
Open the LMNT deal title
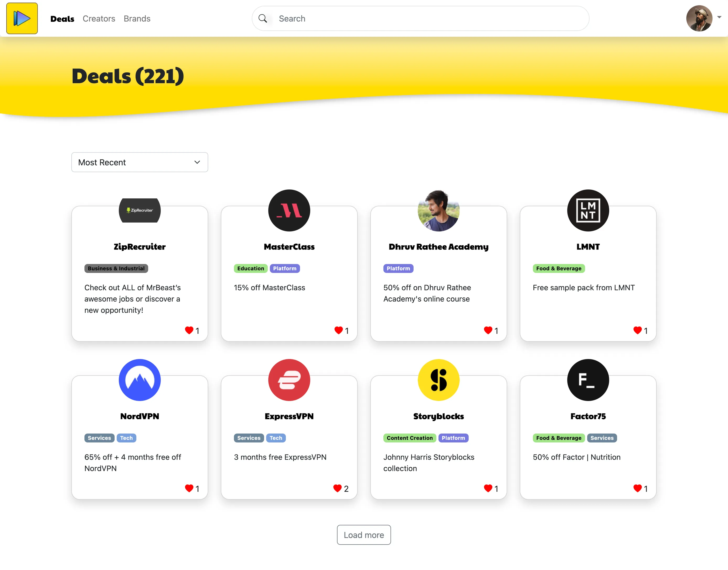click(x=588, y=247)
